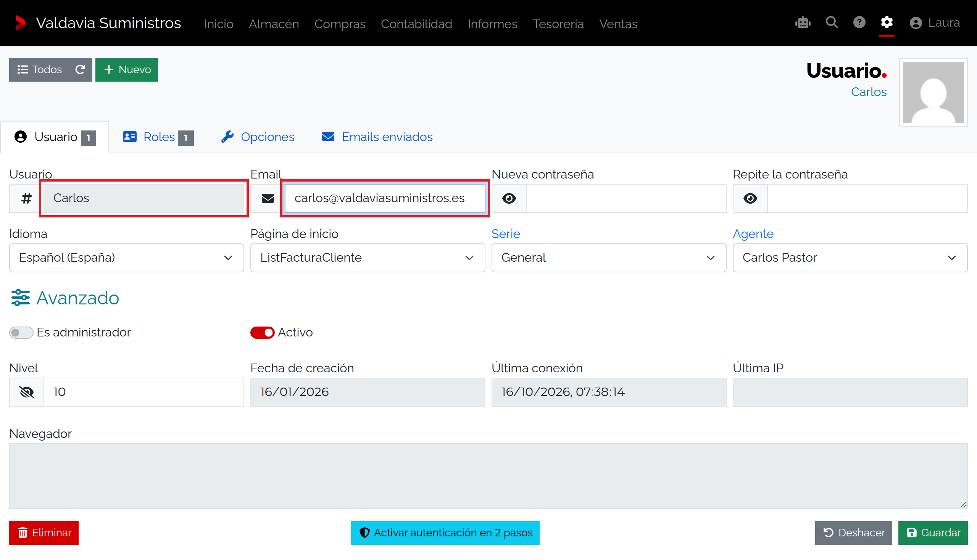Click Activar autenticación en 2 pasos
The height and width of the screenshot is (560, 977).
pyautogui.click(x=445, y=533)
